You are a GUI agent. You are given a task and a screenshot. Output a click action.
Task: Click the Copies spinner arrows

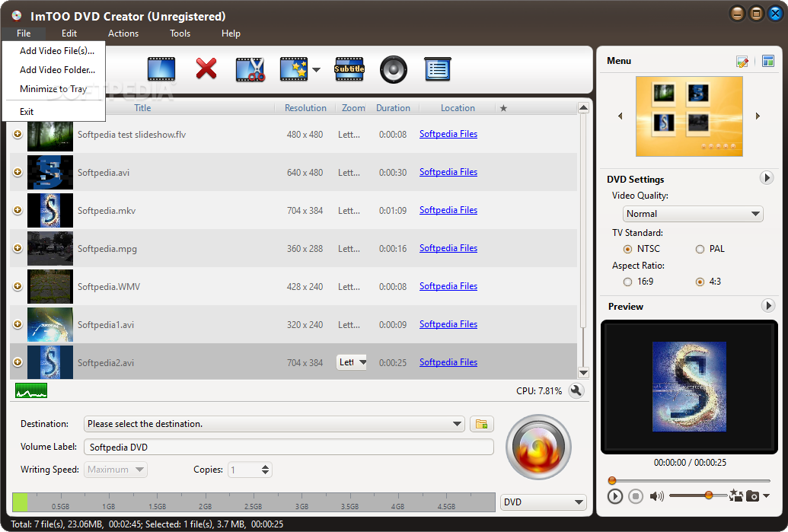(266, 470)
